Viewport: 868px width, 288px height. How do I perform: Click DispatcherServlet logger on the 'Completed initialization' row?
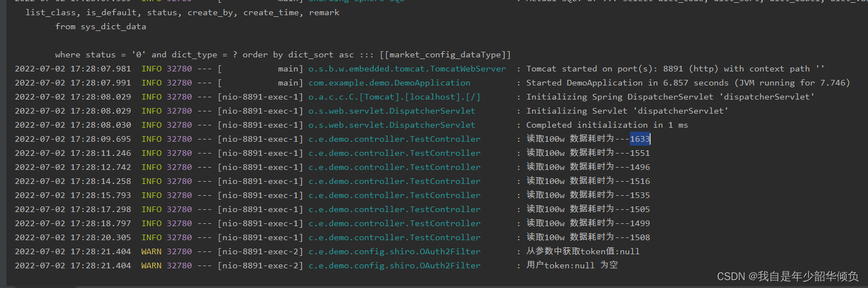pos(392,125)
